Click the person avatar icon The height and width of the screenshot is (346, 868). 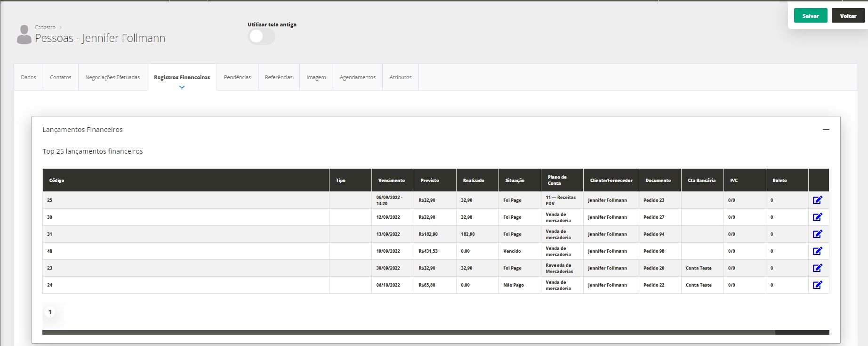pos(24,35)
